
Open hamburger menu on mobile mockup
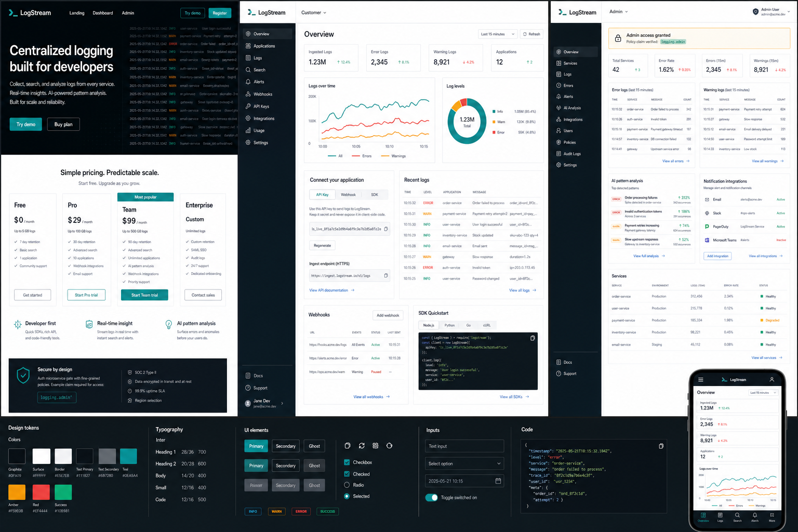[x=700, y=380]
